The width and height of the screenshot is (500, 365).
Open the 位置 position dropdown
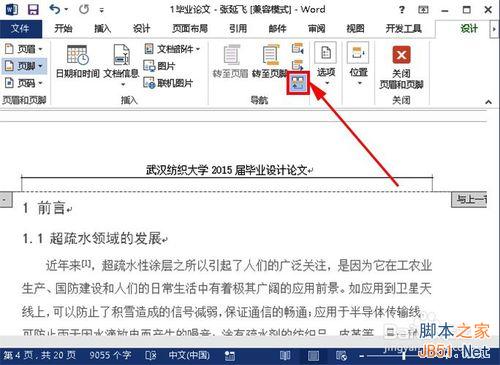359,63
